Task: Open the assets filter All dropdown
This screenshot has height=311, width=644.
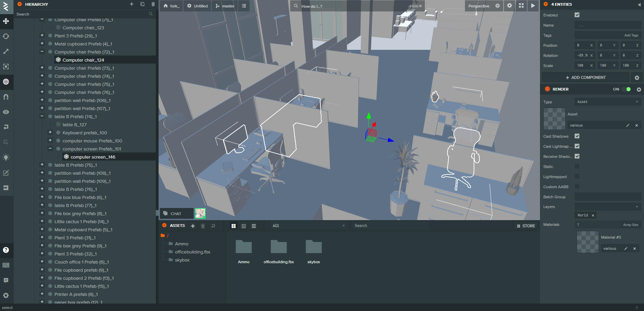Action: [308, 226]
